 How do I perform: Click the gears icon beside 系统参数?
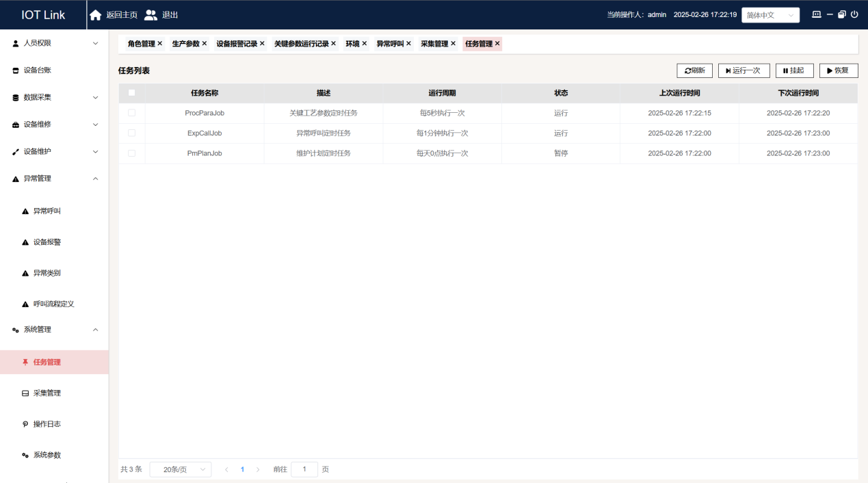(25, 455)
